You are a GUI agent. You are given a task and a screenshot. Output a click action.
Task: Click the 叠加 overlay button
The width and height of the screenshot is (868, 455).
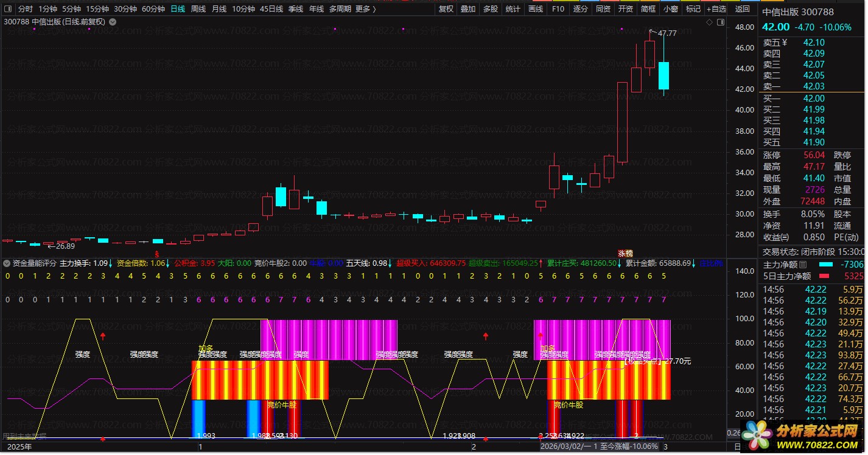click(x=468, y=9)
